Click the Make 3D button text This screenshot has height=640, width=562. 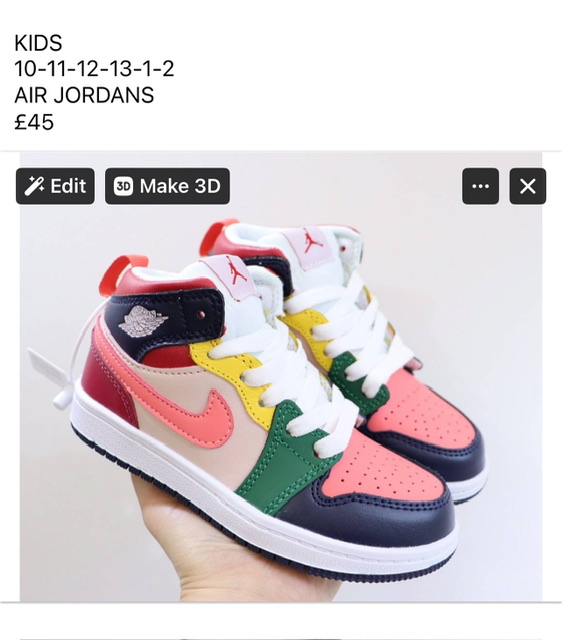[x=180, y=186]
